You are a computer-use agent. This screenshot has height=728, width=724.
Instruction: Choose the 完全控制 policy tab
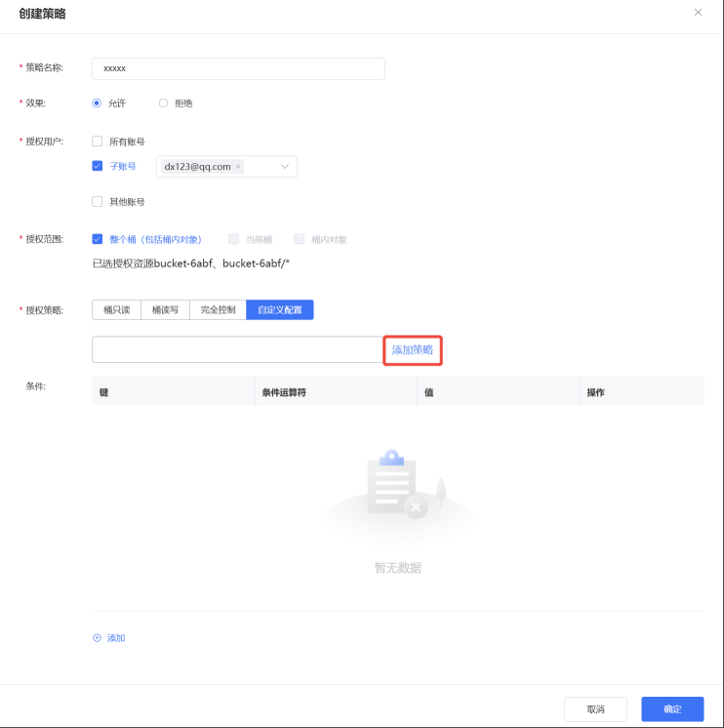tap(218, 309)
